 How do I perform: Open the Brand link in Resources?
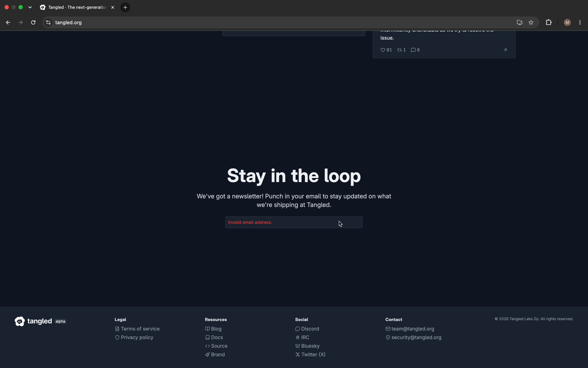[x=215, y=355]
